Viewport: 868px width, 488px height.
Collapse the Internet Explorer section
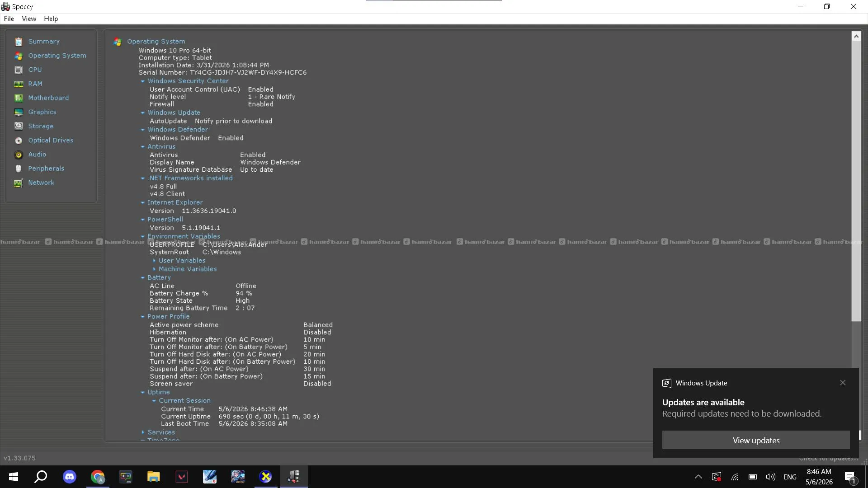click(143, 203)
